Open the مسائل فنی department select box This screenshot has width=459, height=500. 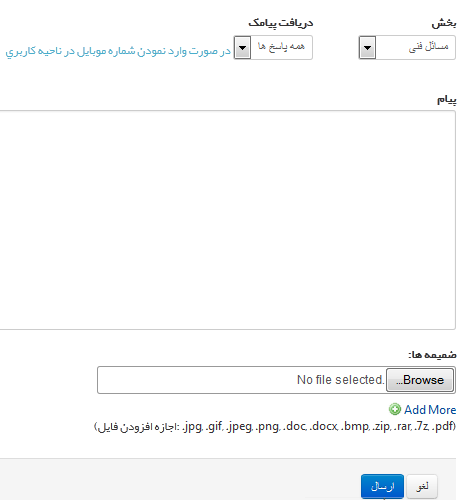pyautogui.click(x=407, y=48)
